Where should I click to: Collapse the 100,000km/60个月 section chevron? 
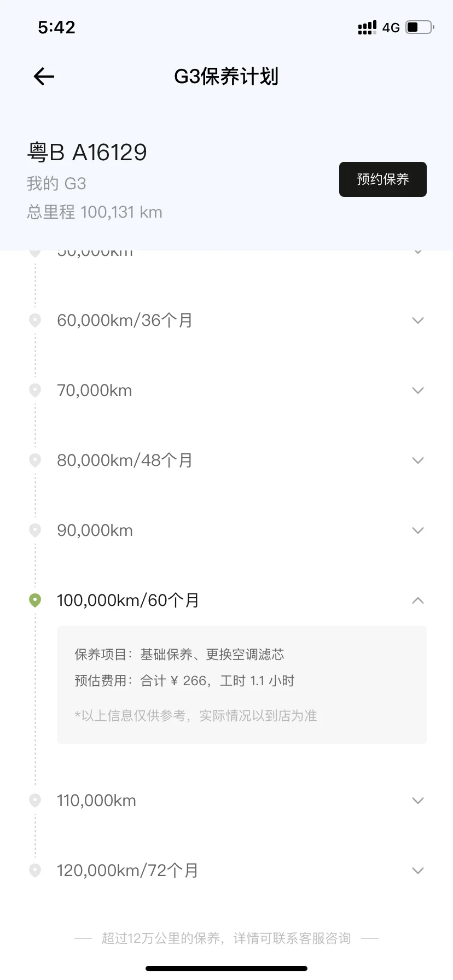pos(418,600)
